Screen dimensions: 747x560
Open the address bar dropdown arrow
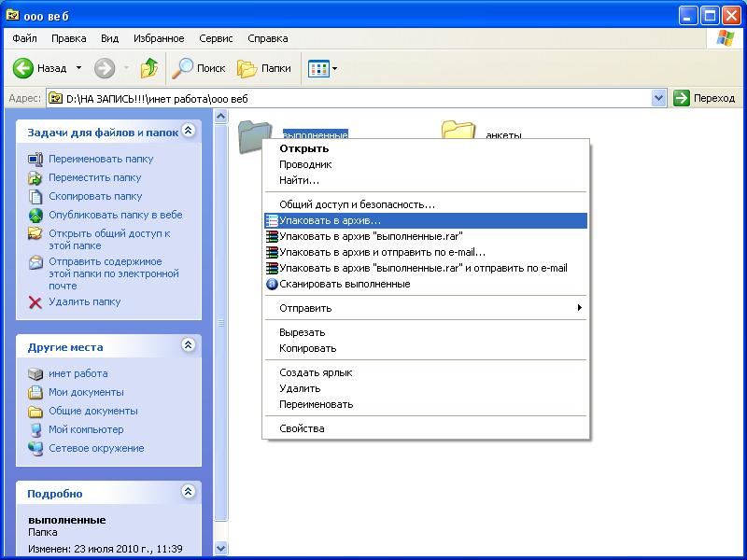658,98
